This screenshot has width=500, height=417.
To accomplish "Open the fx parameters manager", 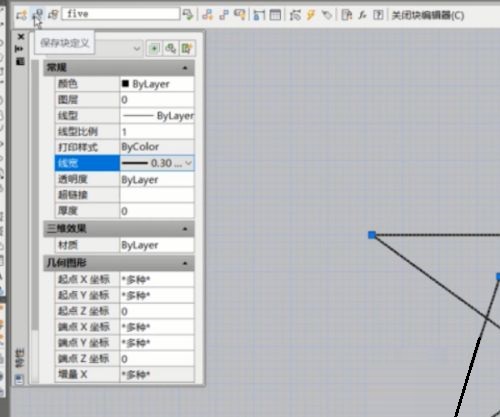I will coord(362,15).
